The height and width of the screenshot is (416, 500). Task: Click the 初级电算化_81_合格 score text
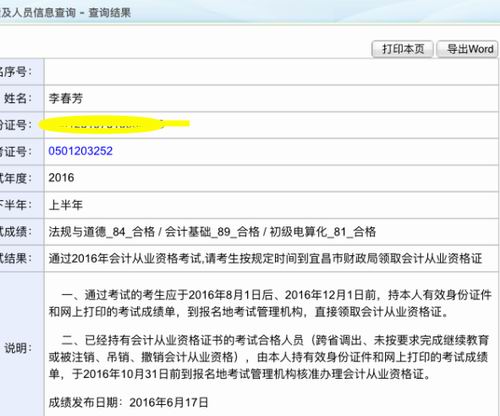[322, 232]
